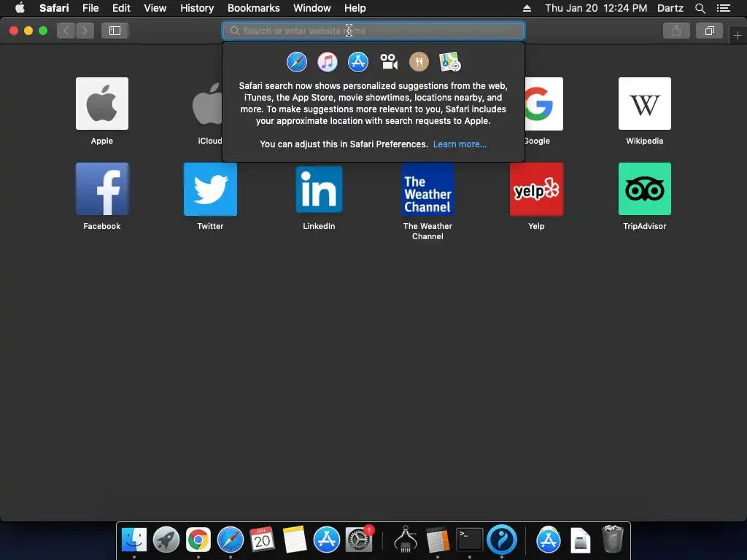Open the blue question mark app in Dock

coord(502,540)
